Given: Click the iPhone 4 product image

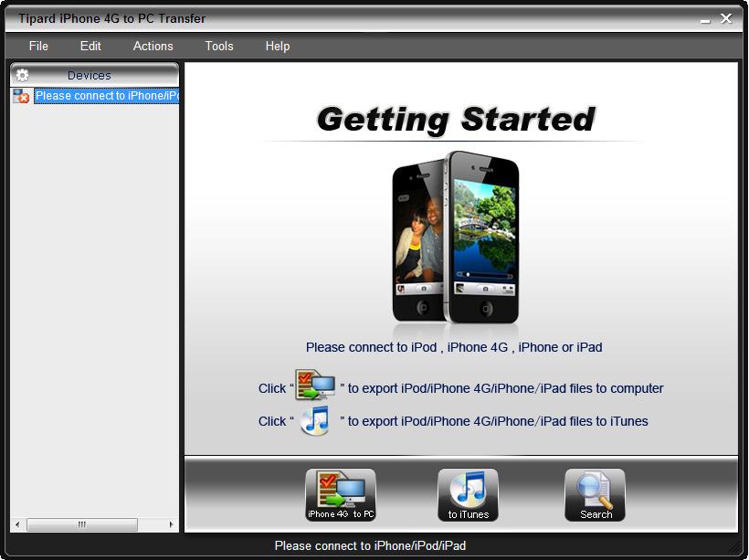Looking at the screenshot, I should pyautogui.click(x=456, y=238).
